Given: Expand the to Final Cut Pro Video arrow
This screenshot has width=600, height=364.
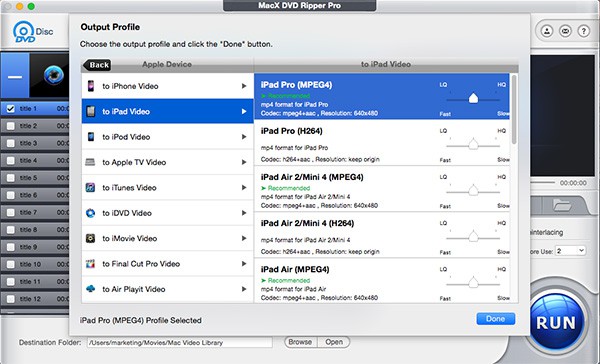Looking at the screenshot, I should click(244, 264).
